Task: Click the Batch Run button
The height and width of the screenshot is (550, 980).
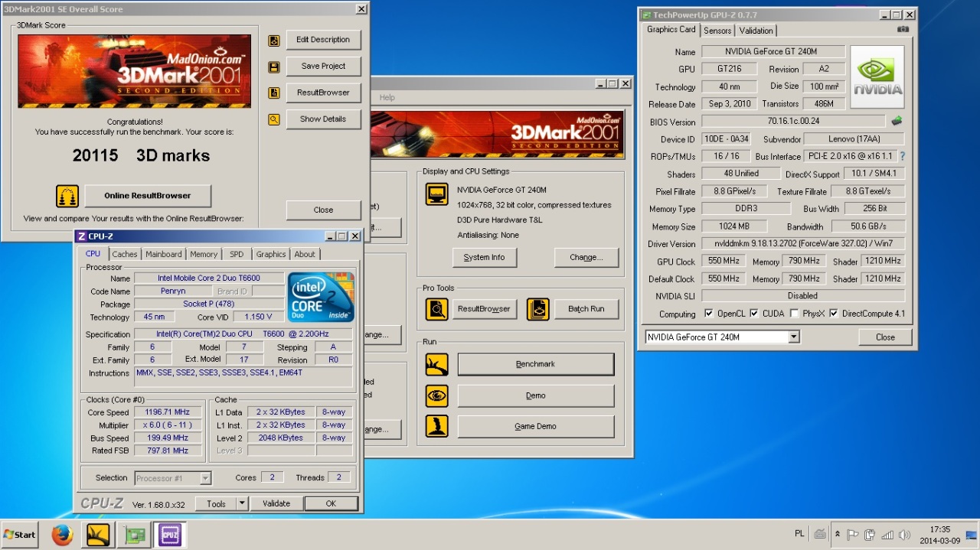Action: 586,309
